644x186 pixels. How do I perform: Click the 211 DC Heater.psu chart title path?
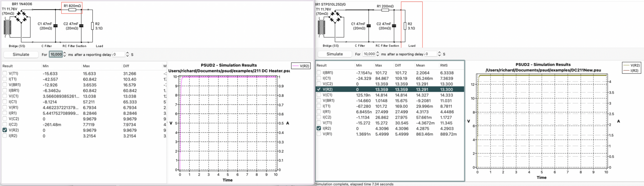click(229, 71)
